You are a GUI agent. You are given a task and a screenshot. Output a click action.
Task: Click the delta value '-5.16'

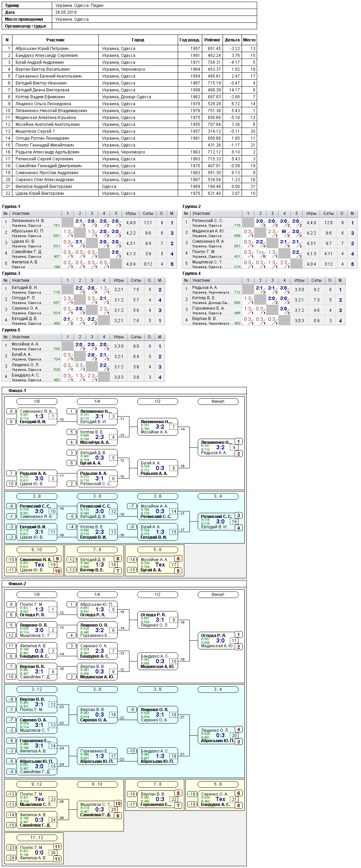click(235, 118)
